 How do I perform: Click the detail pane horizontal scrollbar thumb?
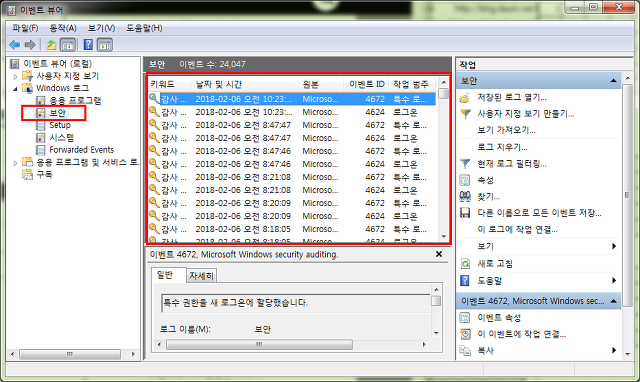pos(259,344)
